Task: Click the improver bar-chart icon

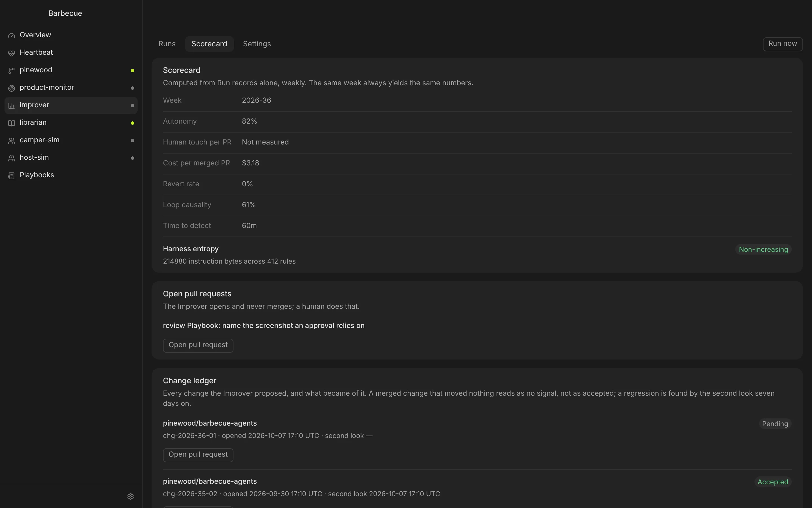Action: click(11, 106)
